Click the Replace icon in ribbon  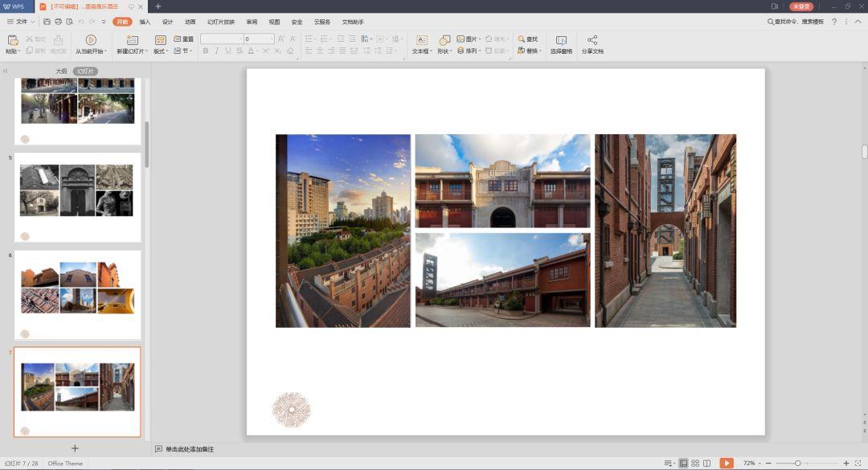(521, 51)
